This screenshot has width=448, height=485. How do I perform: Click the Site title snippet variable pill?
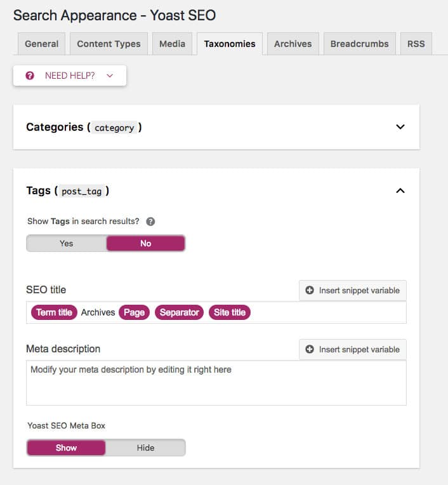tap(230, 312)
